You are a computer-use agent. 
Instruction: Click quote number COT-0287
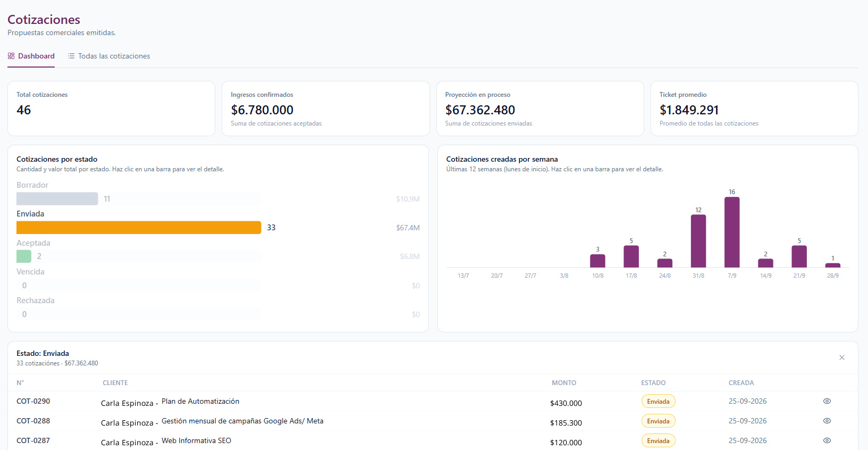33,440
